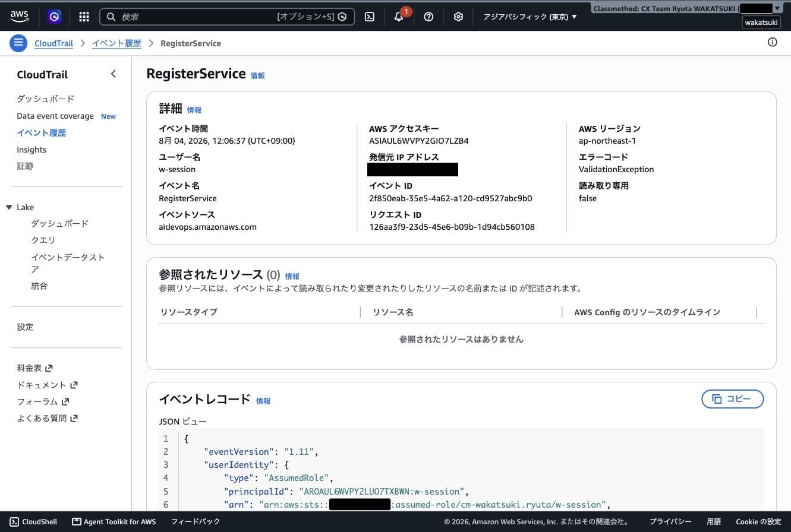Open Agent Toolkit for AWS
This screenshot has height=532, width=791.
[114, 521]
